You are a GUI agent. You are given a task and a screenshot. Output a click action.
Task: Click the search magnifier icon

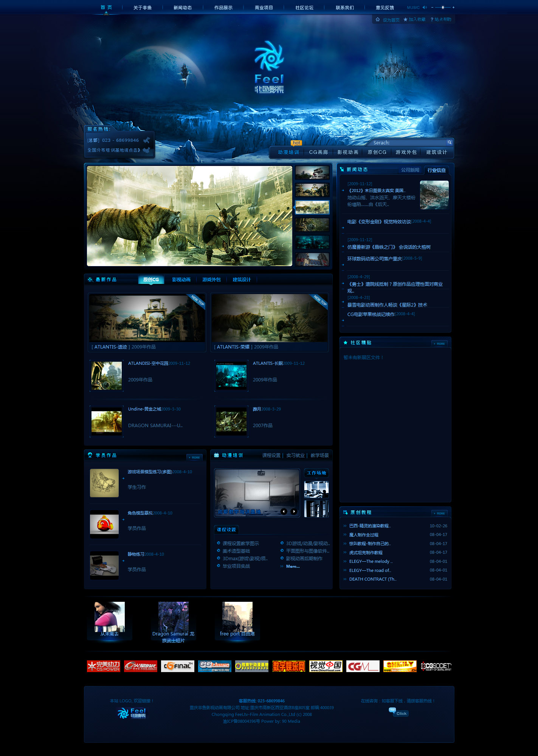(x=450, y=142)
